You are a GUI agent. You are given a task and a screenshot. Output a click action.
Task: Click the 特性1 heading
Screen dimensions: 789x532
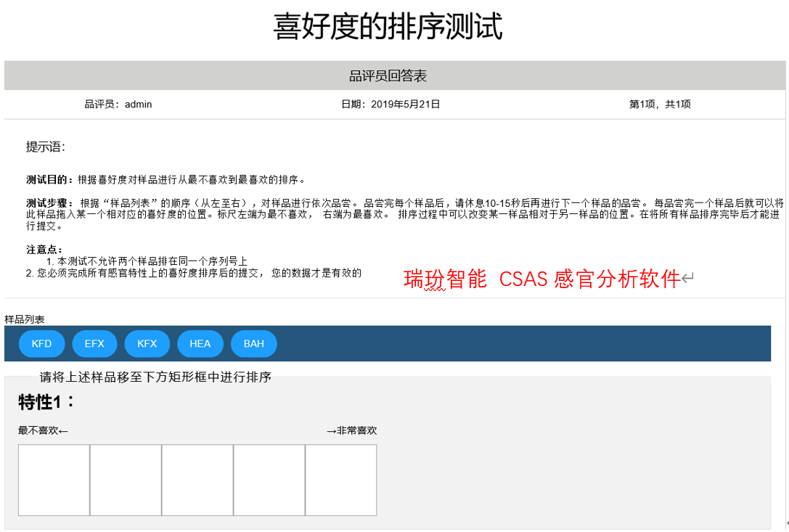coord(46,402)
